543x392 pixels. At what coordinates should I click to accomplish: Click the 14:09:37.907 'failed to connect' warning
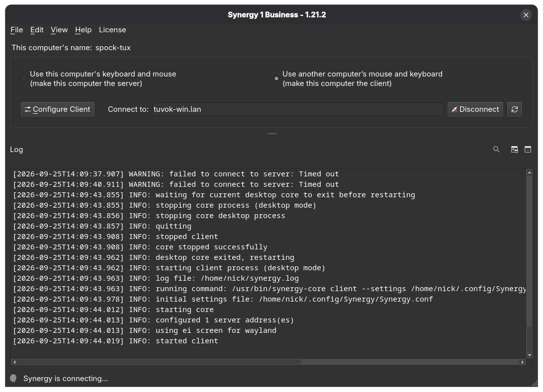coord(176,174)
